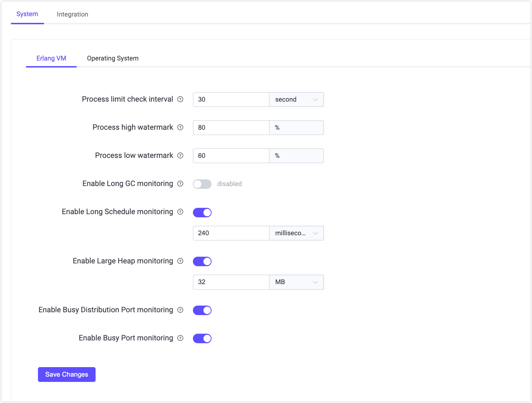Expand the millisecond unit dropdown
The width and height of the screenshot is (532, 403).
tap(296, 233)
